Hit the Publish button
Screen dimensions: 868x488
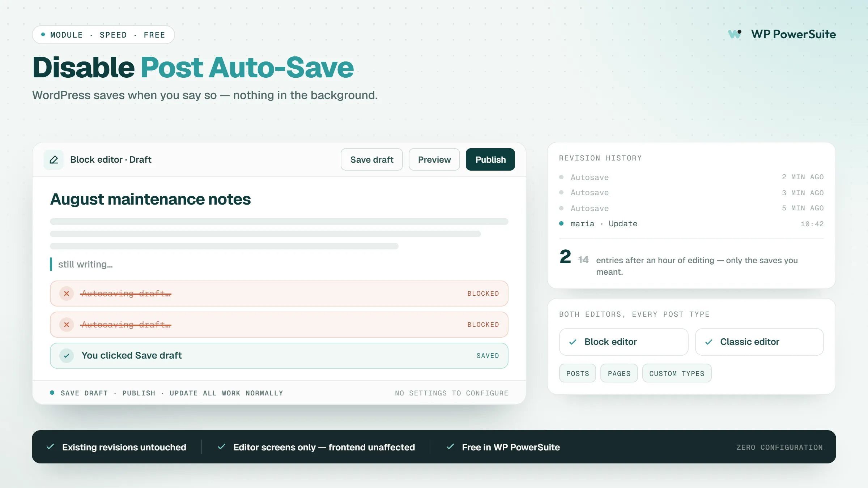(490, 159)
